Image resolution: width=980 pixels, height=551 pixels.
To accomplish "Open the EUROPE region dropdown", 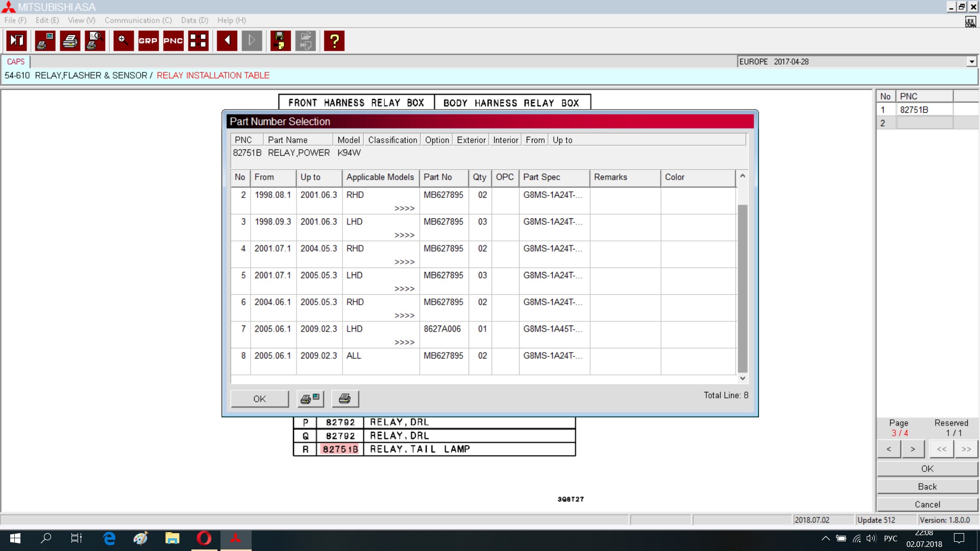I will tap(971, 62).
